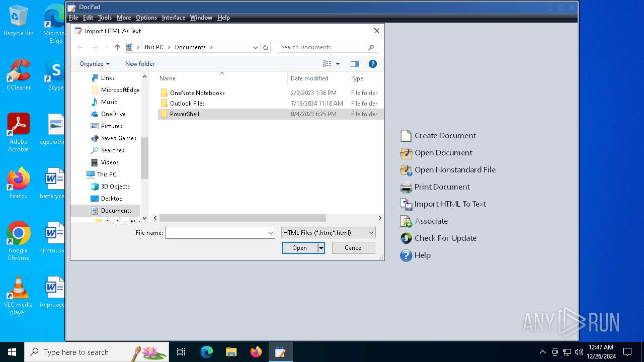The image size is (644, 362).
Task: Click the Print Document printer icon
Action: click(x=406, y=187)
